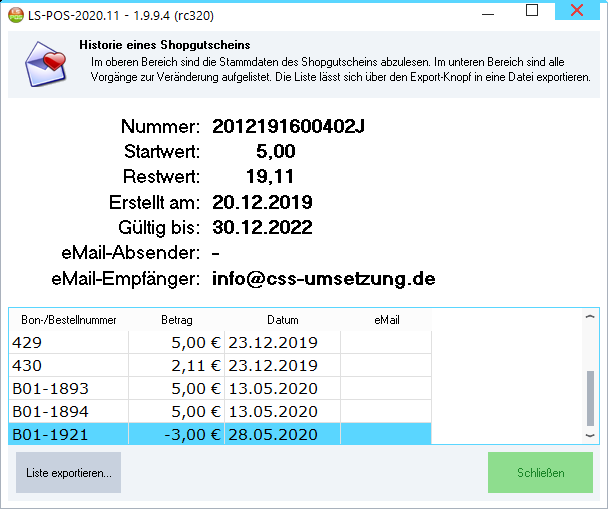
Task: Click the date 28.05.2020 cell
Action: (283, 434)
